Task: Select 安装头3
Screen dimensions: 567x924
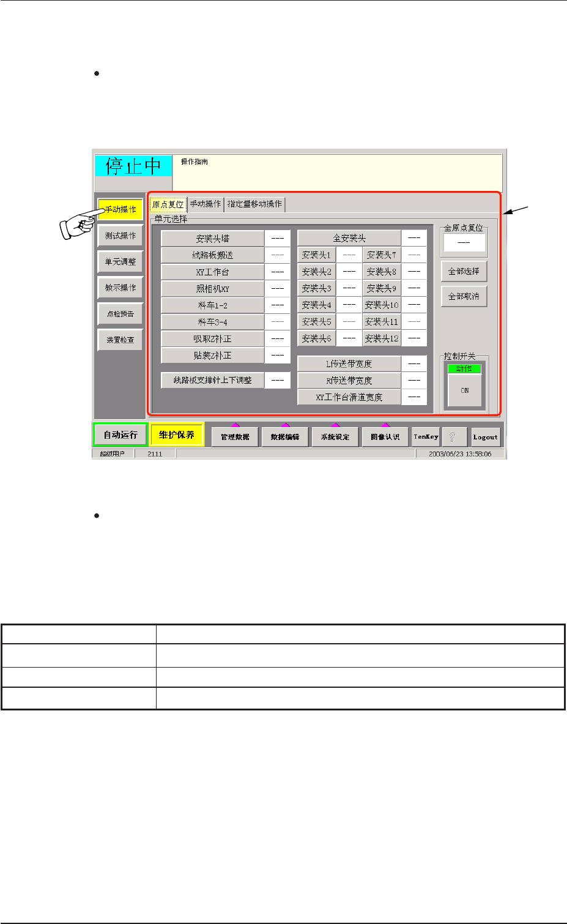Action: pyautogui.click(x=317, y=288)
